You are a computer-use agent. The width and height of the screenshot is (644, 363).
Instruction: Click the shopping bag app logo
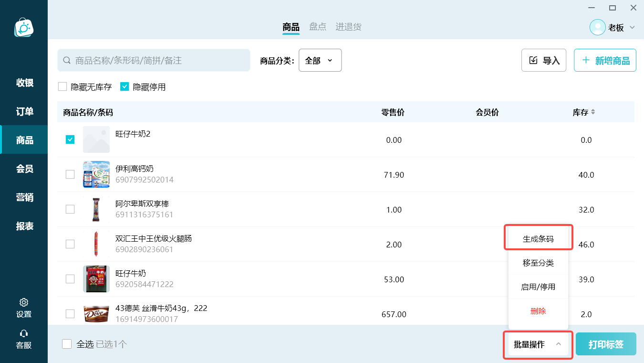click(24, 28)
